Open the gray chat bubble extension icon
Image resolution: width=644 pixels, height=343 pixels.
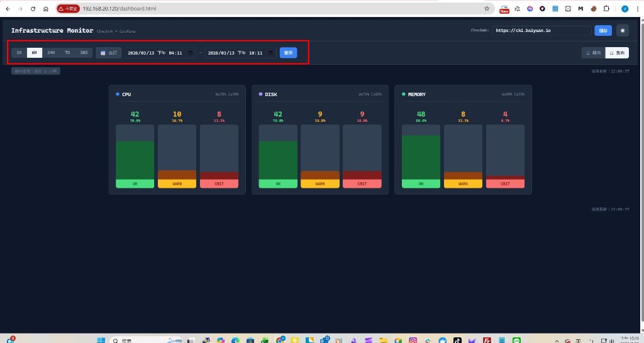(x=568, y=9)
